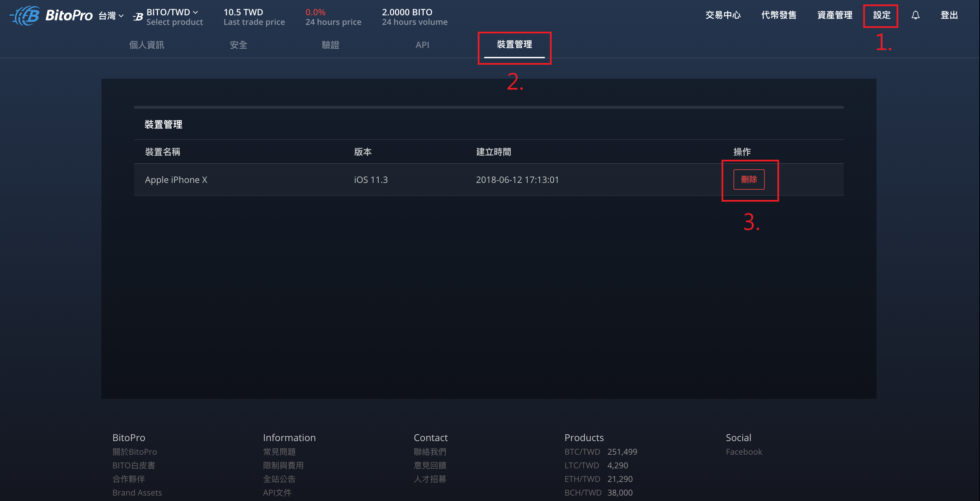Open the BCH/TWD product link

(583, 492)
